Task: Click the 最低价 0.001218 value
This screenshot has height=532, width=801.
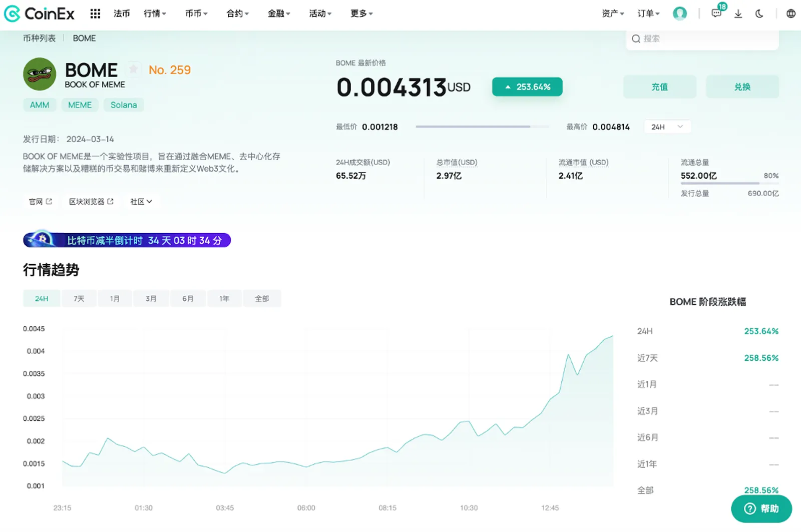Action: [x=380, y=127]
